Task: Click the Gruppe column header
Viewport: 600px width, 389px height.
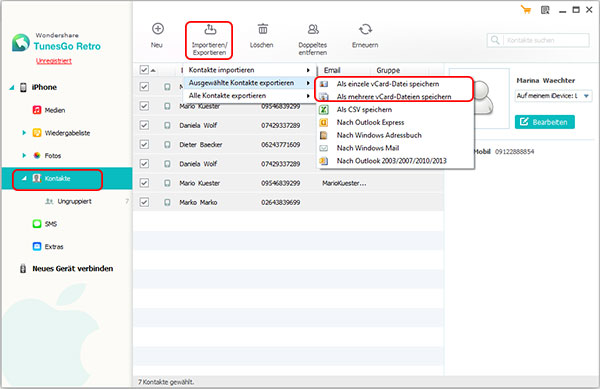Action: [x=388, y=70]
